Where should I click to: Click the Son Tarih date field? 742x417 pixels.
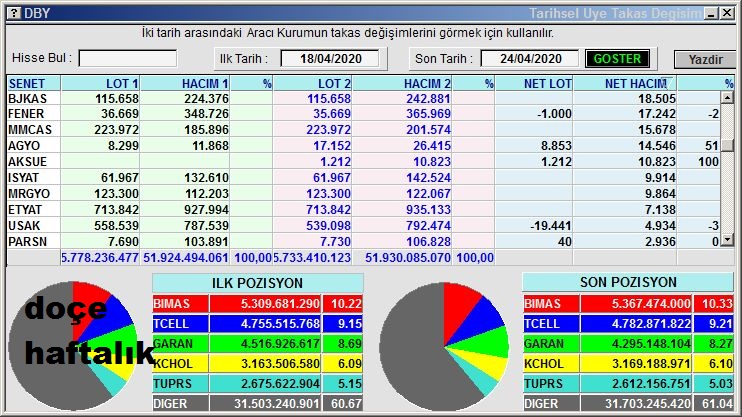[x=530, y=59]
